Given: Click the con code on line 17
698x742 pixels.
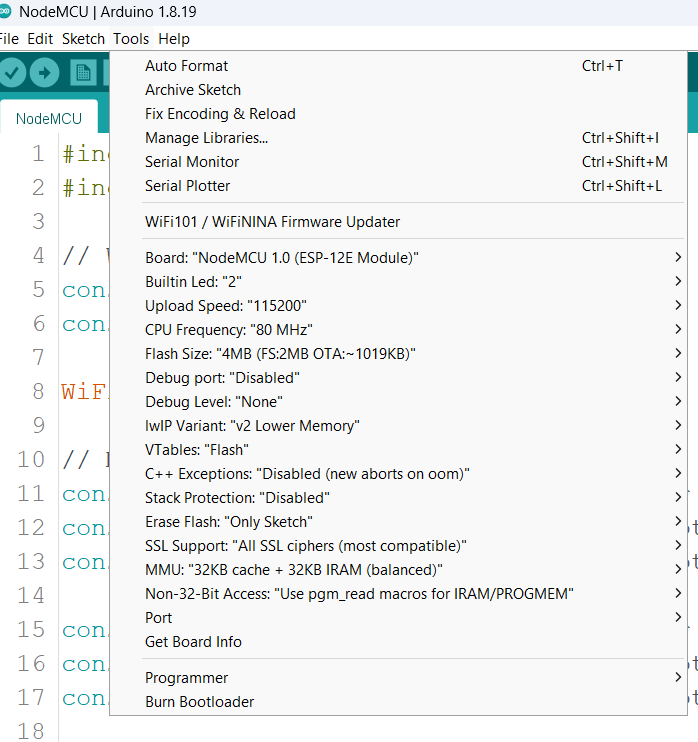Looking at the screenshot, I should pyautogui.click(x=84, y=698).
